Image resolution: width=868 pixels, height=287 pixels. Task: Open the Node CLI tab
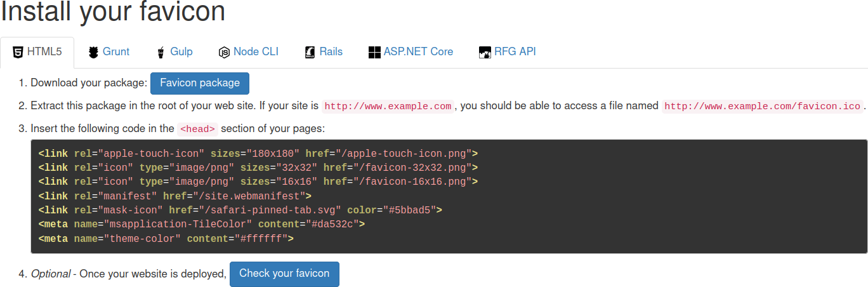point(255,52)
